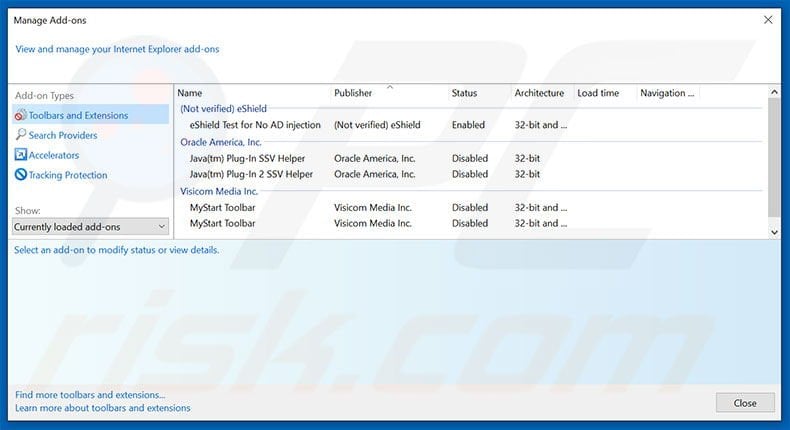Click the Tracking Protection icon
Image resolution: width=790 pixels, height=430 pixels.
(x=20, y=175)
